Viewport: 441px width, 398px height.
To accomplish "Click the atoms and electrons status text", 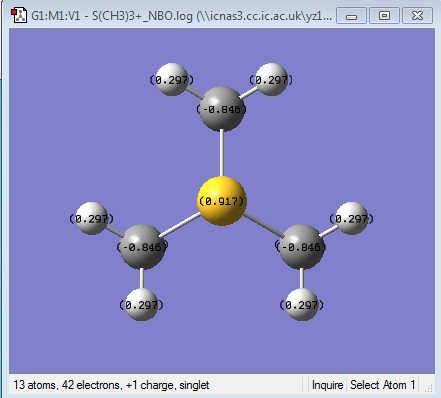I will [111, 385].
